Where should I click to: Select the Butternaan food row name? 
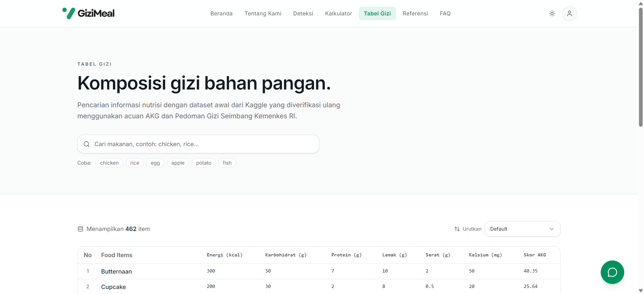pyautogui.click(x=116, y=272)
